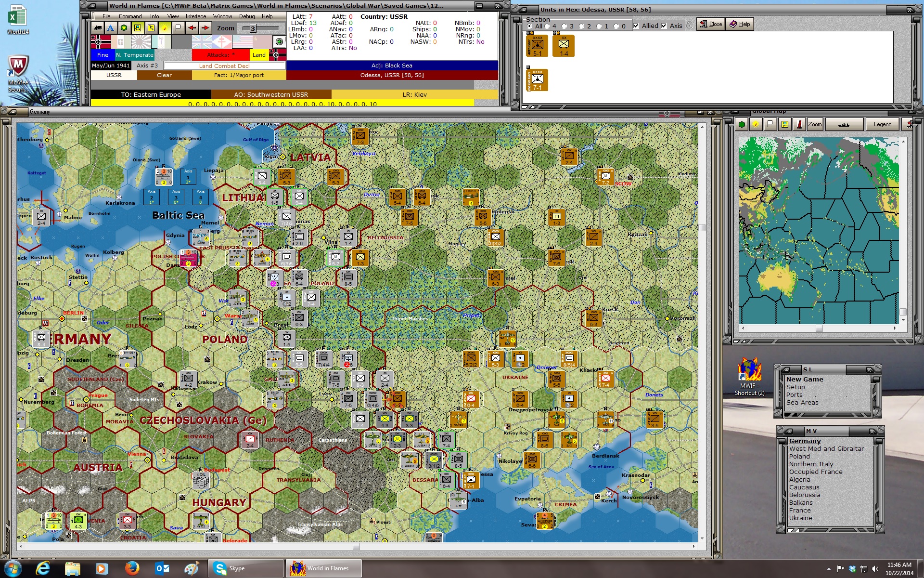924x578 pixels.
Task: Select section 4 radio button
Action: point(547,26)
